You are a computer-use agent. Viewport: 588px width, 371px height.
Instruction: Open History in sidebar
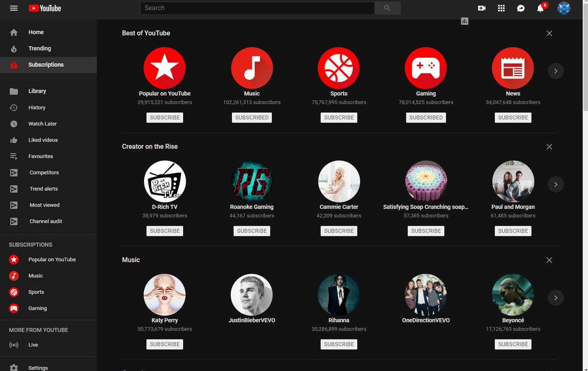point(49,107)
